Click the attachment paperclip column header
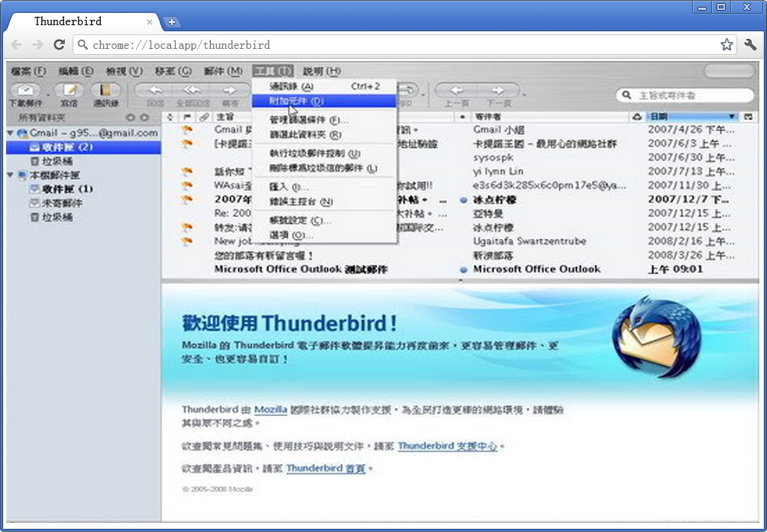Screen dimensions: 767x532 pos(203,117)
